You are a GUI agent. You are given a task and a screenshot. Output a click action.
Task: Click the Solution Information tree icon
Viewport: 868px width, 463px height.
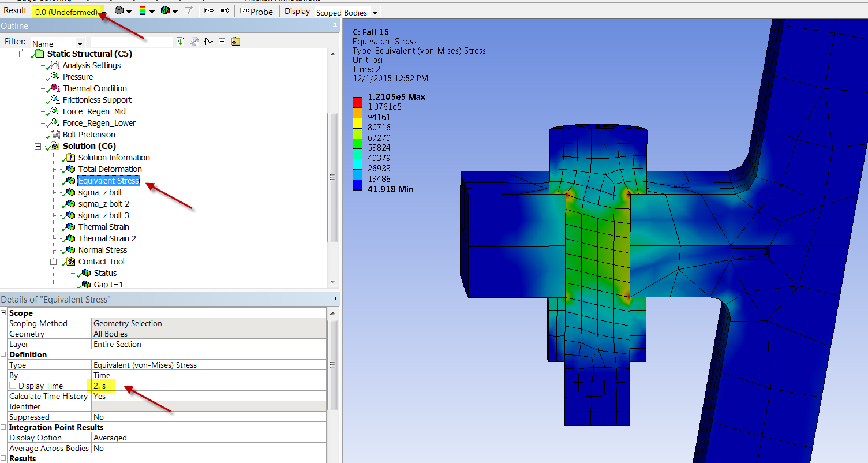70,158
